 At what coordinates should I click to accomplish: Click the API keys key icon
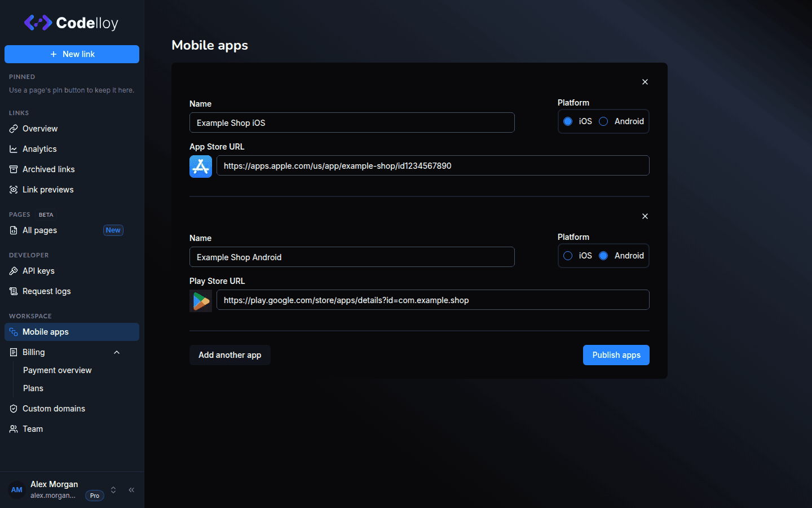[x=14, y=271]
